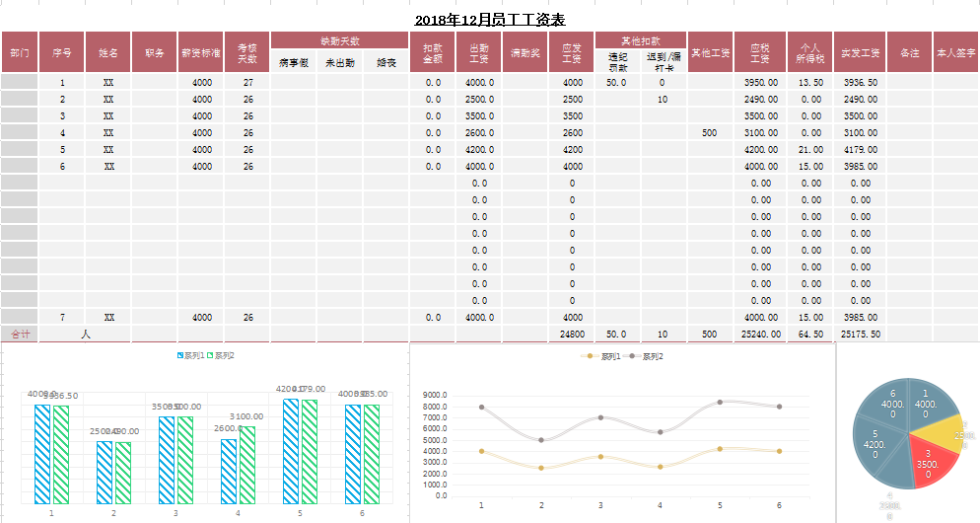The height and width of the screenshot is (523, 980).
Task: Click the 迟到/漏打卡 sub-header
Action: pos(664,61)
